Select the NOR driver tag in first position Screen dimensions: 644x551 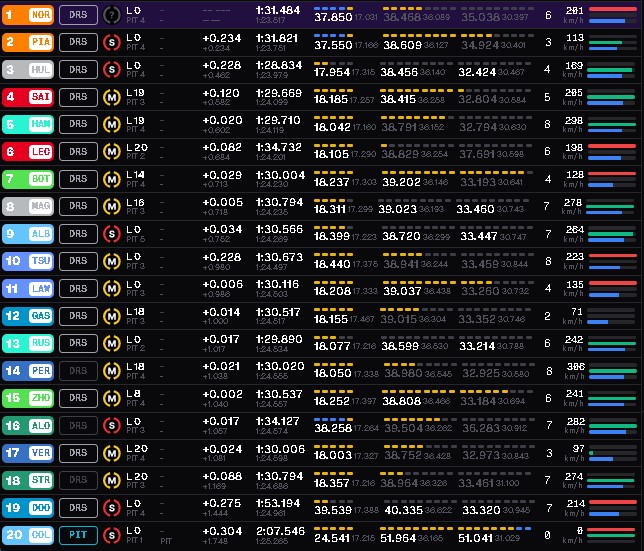(28, 16)
